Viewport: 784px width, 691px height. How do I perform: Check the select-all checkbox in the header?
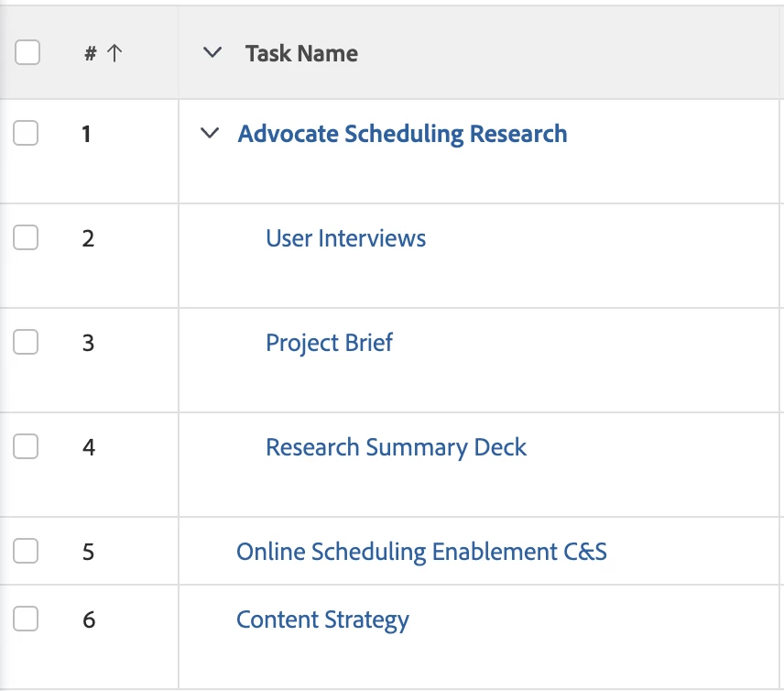tap(27, 53)
